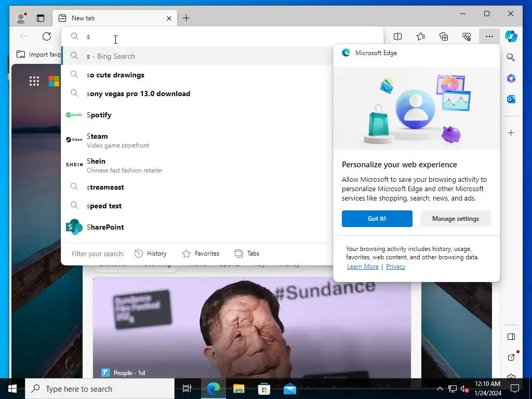This screenshot has width=532, height=399.
Task: Refresh the page
Action: 47,36
